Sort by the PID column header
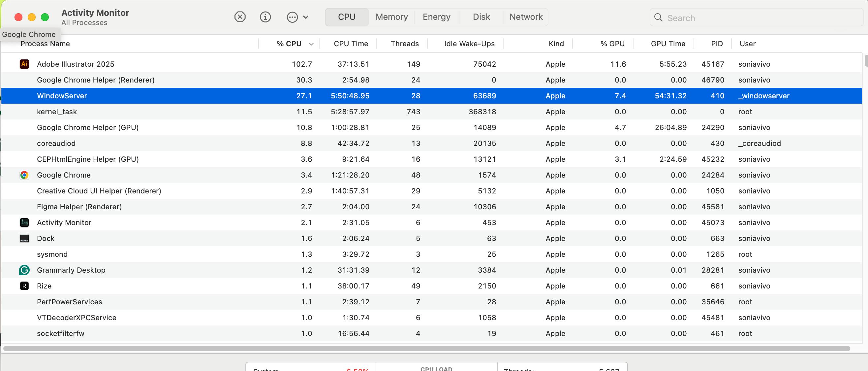This screenshot has width=868, height=371. click(717, 44)
